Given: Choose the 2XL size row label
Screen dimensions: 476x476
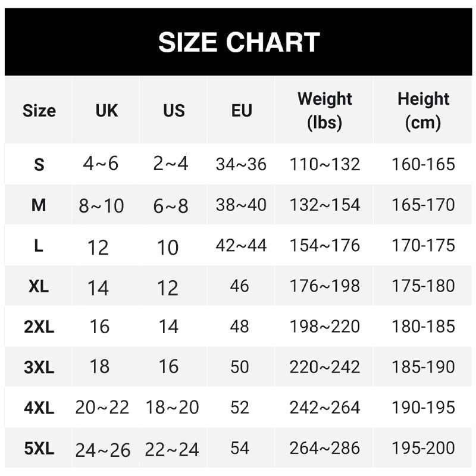Looking at the screenshot, I should [39, 327].
